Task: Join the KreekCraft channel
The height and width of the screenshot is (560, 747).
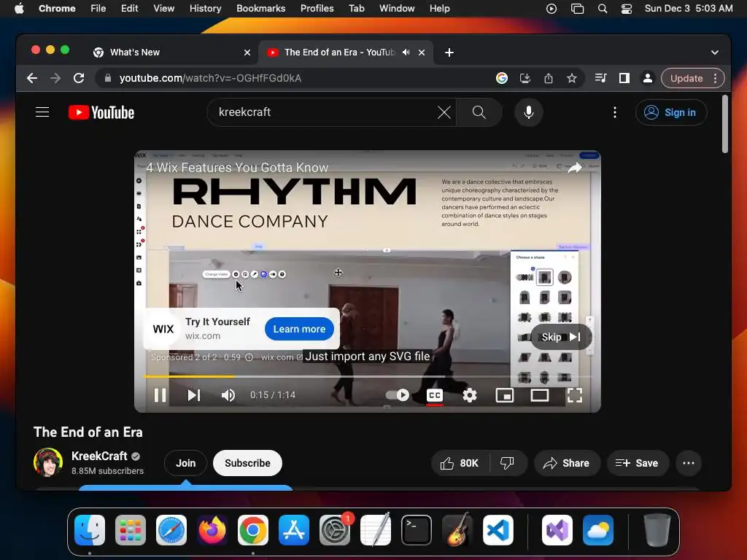Action: [186, 463]
